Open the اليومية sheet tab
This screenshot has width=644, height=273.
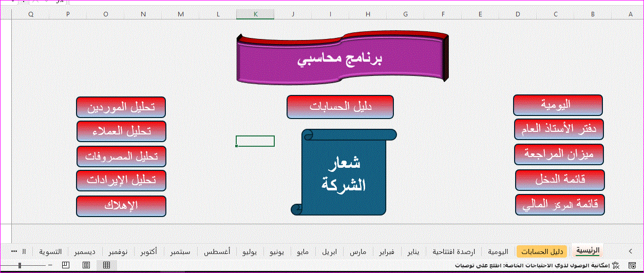coord(498,251)
